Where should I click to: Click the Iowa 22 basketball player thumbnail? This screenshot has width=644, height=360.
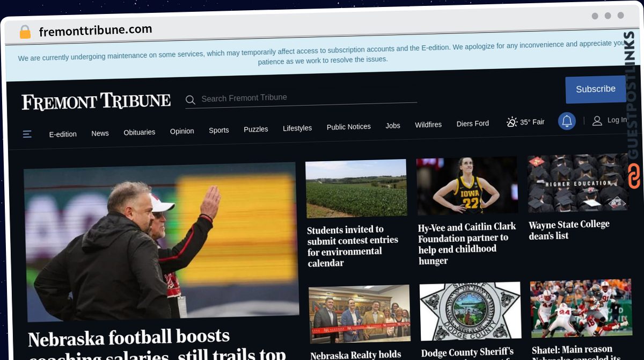coord(467,186)
